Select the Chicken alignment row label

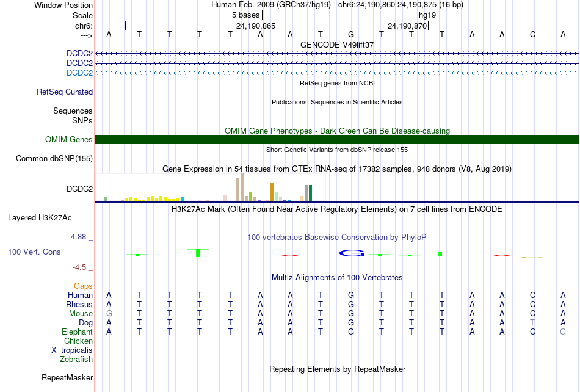click(78, 341)
